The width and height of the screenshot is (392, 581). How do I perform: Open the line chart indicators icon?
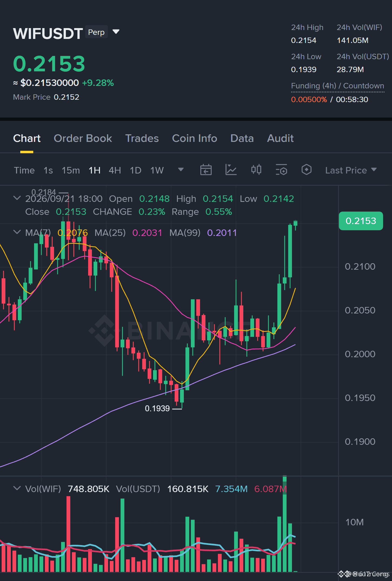[x=231, y=170]
